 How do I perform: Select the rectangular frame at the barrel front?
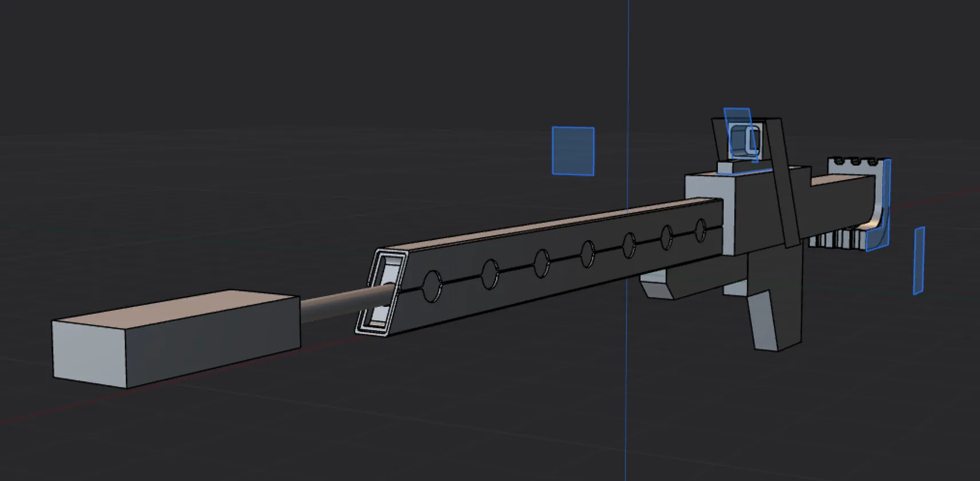point(381,292)
